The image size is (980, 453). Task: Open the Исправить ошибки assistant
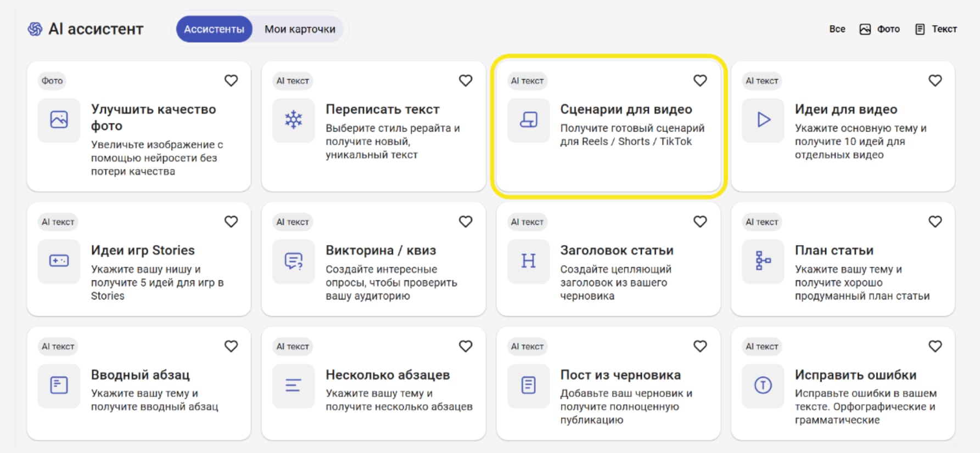click(843, 383)
